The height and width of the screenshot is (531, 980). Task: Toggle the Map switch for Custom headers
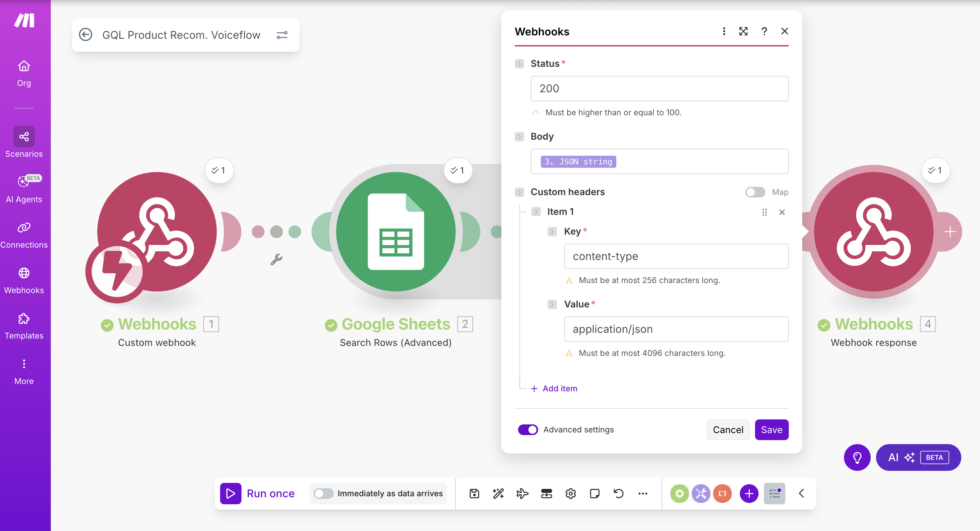click(x=755, y=192)
